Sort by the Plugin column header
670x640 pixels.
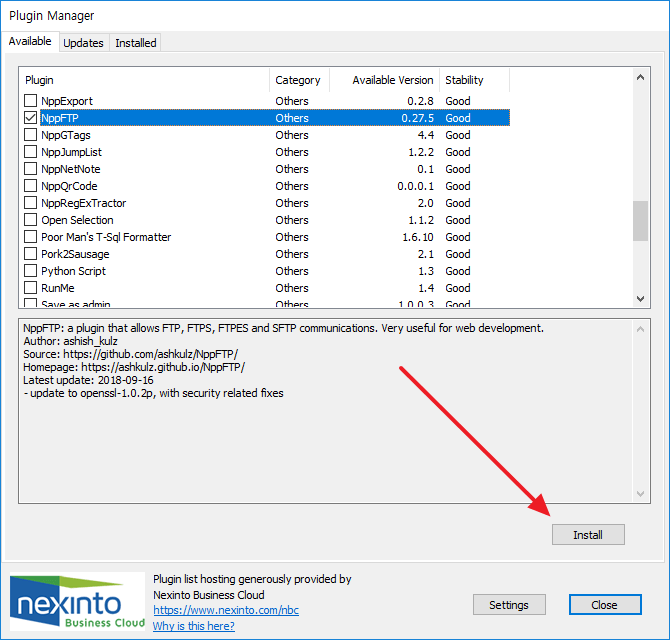click(x=144, y=80)
